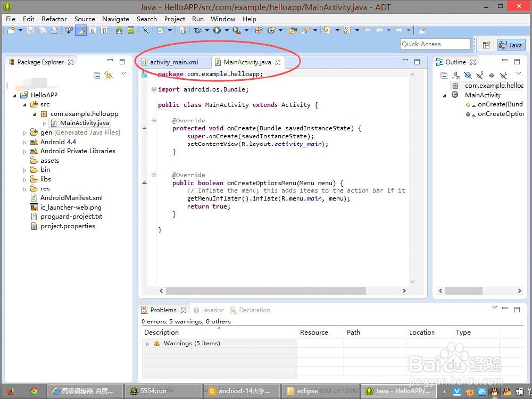Open the Refactor menu
The width and height of the screenshot is (532, 399).
pos(54,19)
